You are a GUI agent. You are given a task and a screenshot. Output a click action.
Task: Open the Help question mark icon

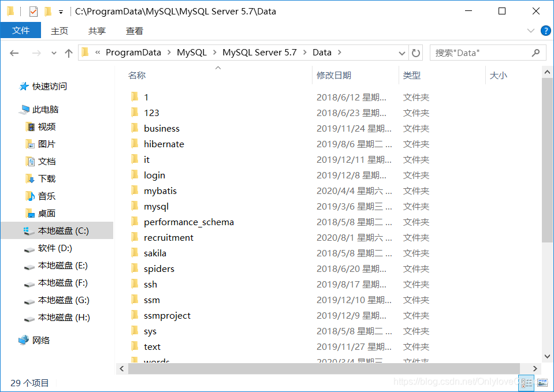545,31
